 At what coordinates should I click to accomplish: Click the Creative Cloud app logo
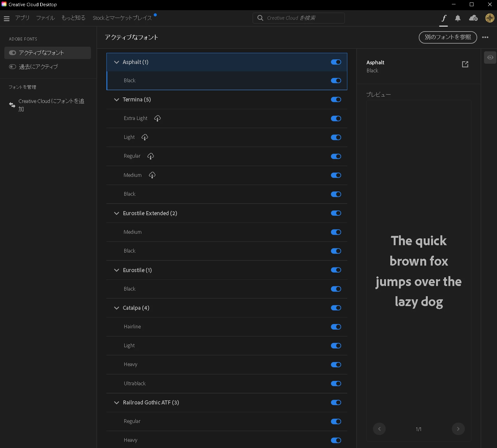(4, 4)
